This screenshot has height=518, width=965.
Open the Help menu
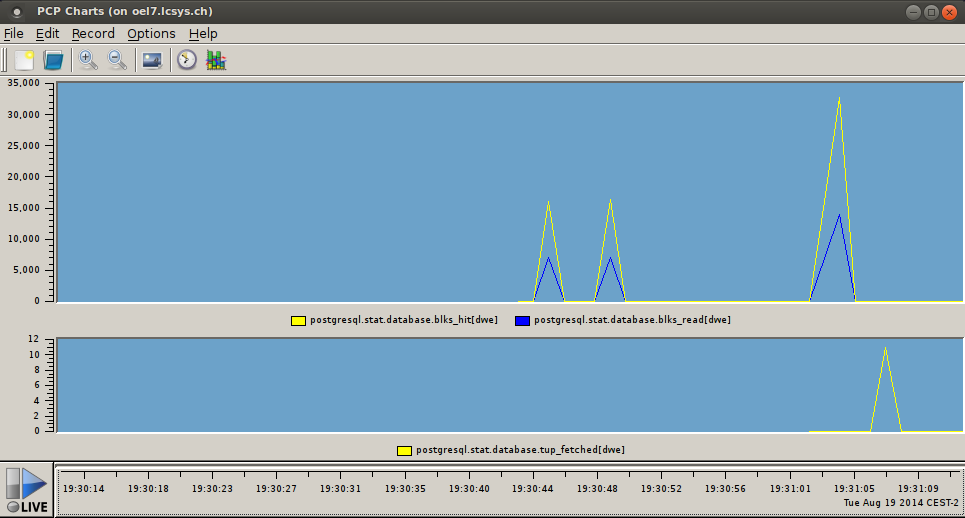[x=203, y=33]
